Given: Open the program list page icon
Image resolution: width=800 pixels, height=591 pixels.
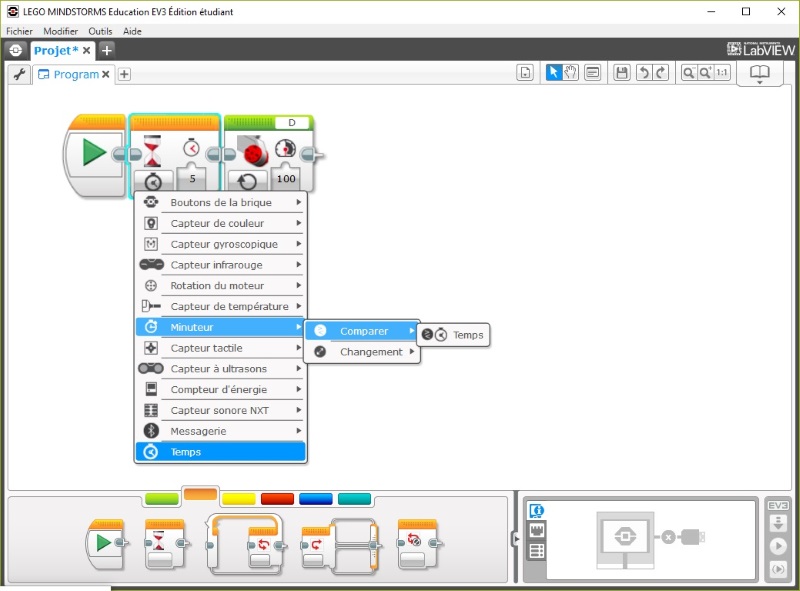Looking at the screenshot, I should coord(525,72).
